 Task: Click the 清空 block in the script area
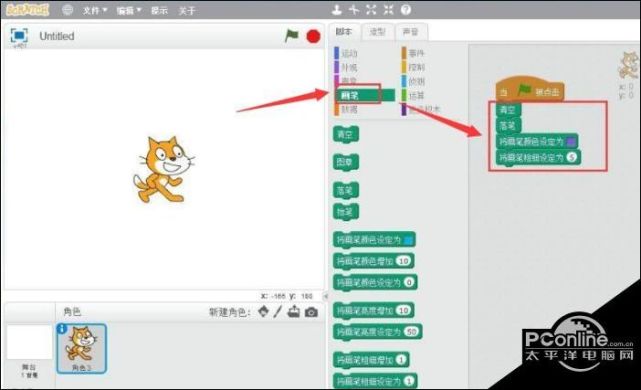pos(508,110)
